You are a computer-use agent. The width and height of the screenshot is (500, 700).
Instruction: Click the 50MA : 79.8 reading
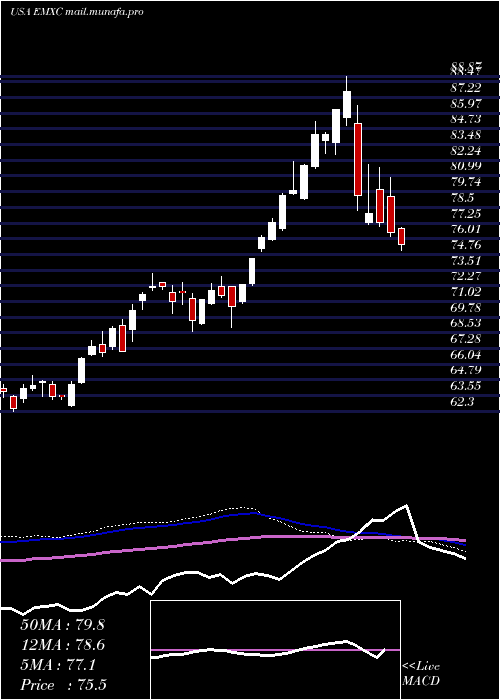click(x=62, y=625)
